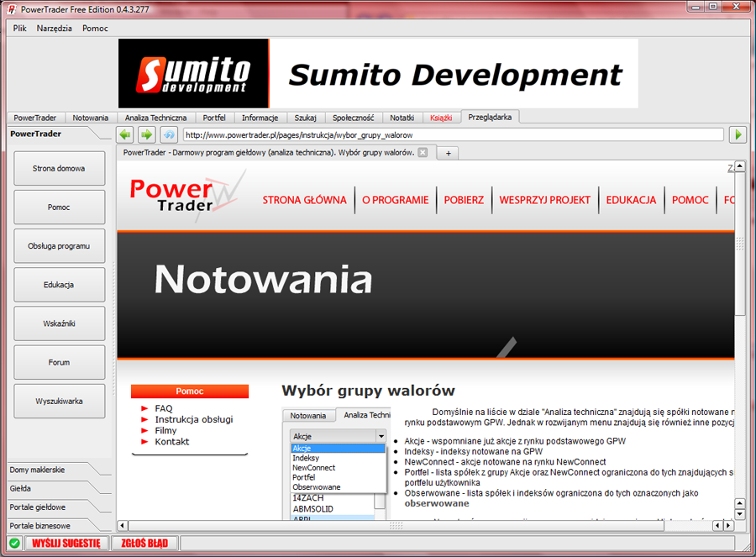Viewport: 756px width, 557px height.
Task: Open the Narzędzia menu
Action: [54, 28]
